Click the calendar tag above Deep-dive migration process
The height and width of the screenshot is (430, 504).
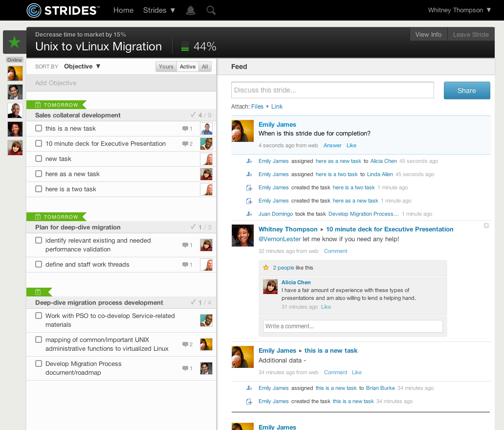point(38,292)
